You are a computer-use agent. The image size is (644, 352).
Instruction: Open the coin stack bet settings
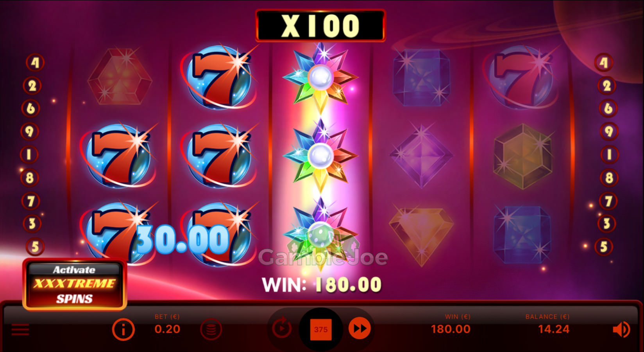[211, 329]
